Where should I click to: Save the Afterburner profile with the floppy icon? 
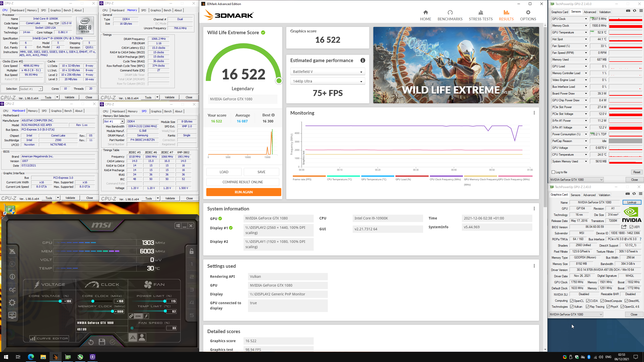(102, 342)
